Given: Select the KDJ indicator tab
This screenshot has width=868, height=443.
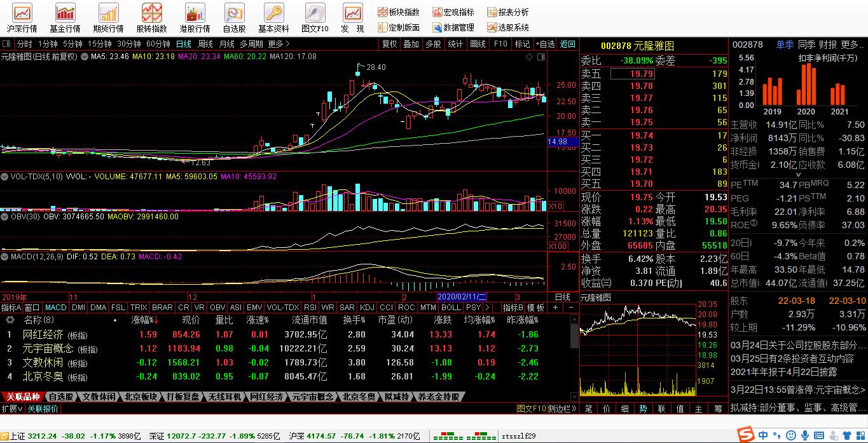Looking at the screenshot, I should [367, 307].
